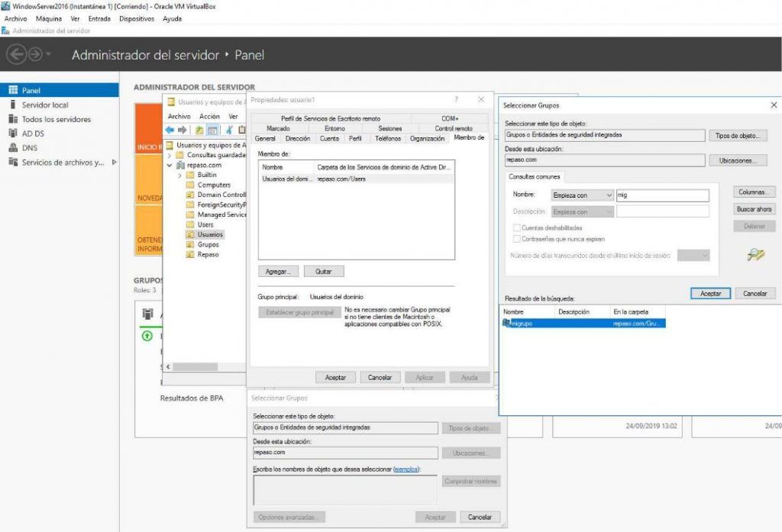Click the Domain Controllers OU icon

click(190, 195)
